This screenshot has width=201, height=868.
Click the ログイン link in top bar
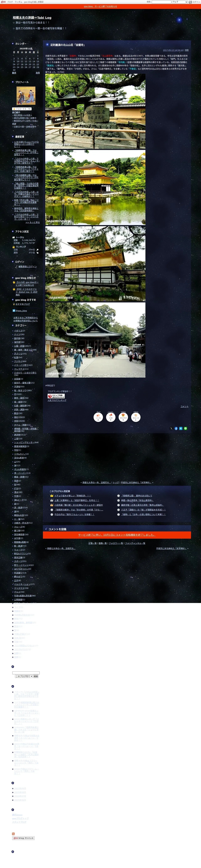(x=196, y=2)
